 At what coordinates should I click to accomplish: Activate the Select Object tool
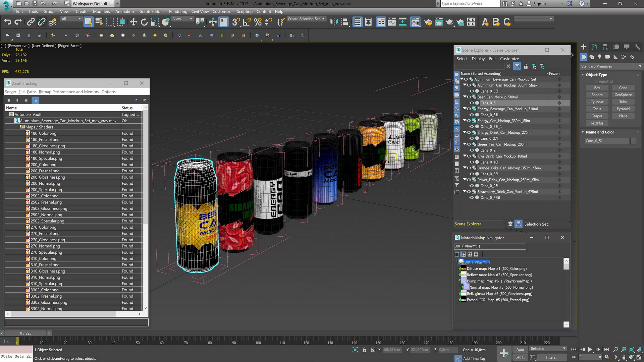(88, 22)
